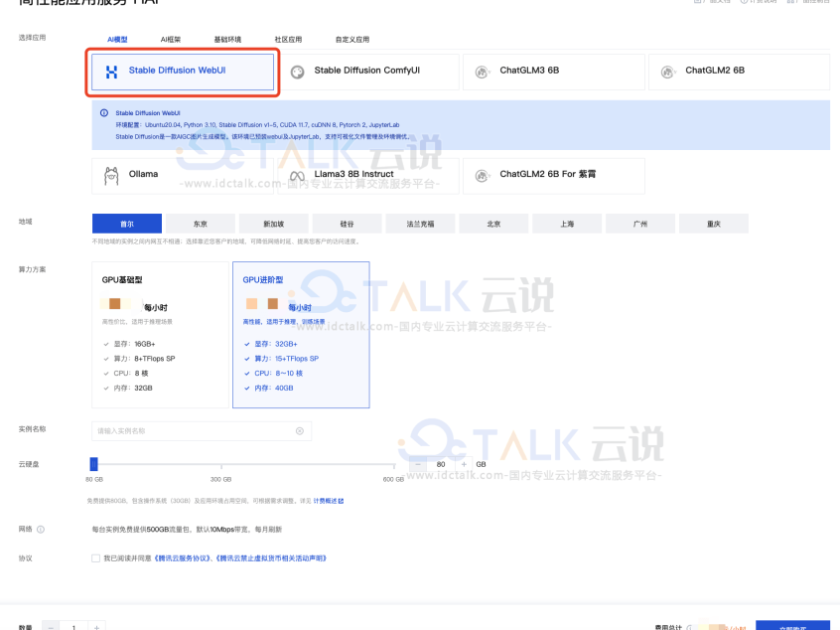Screen dimensions: 840x630
Task: Click the ChatGLM2 6B logo icon
Action: (x=667, y=72)
